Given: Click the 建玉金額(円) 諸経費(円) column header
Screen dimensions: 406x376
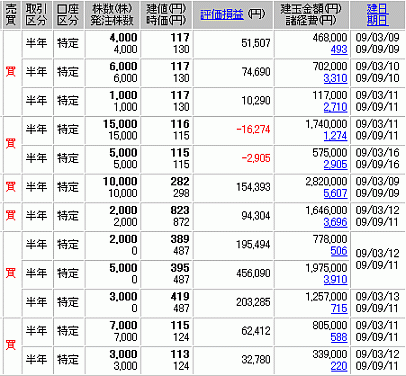Looking at the screenshot, I should (x=311, y=15).
